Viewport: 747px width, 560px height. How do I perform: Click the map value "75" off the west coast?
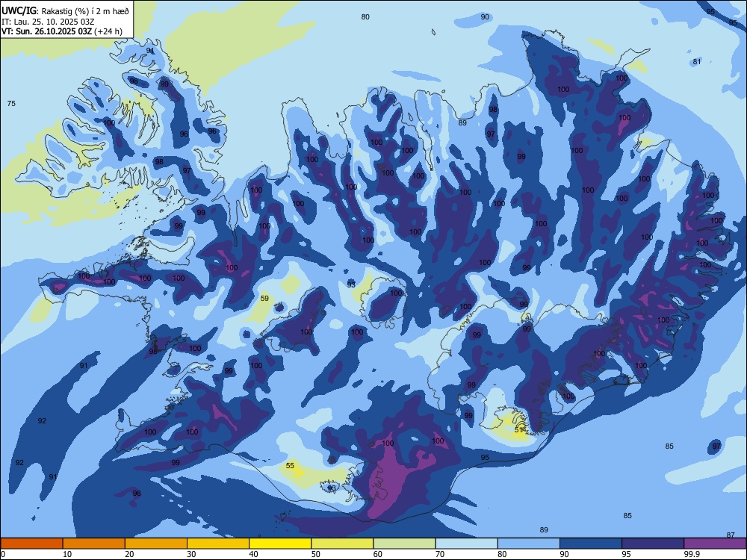tap(11, 103)
